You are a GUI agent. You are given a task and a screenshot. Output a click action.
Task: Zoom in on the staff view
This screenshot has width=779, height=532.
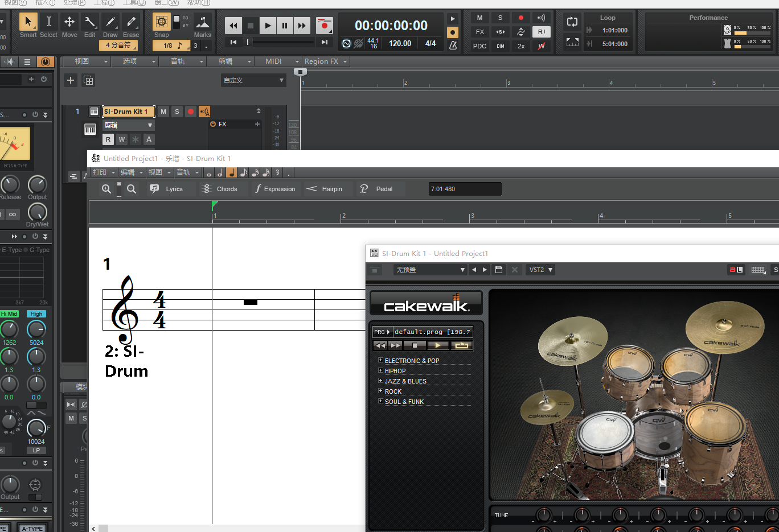(106, 189)
